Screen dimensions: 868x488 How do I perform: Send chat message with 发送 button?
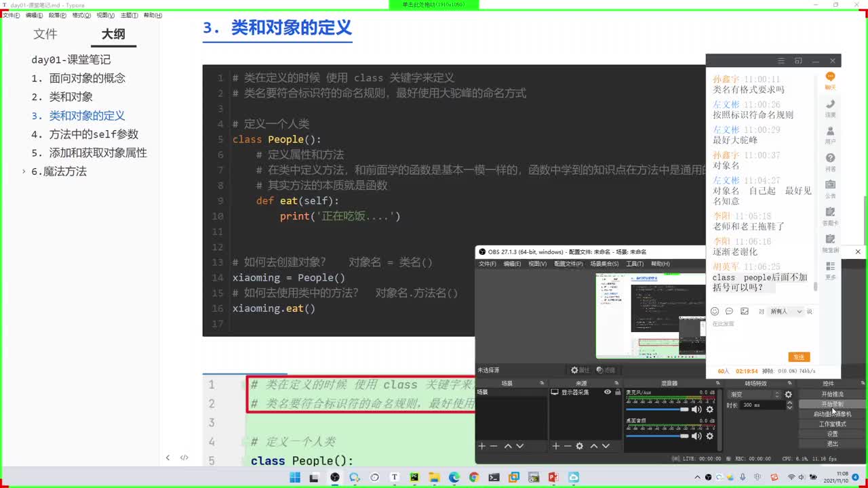tap(799, 357)
